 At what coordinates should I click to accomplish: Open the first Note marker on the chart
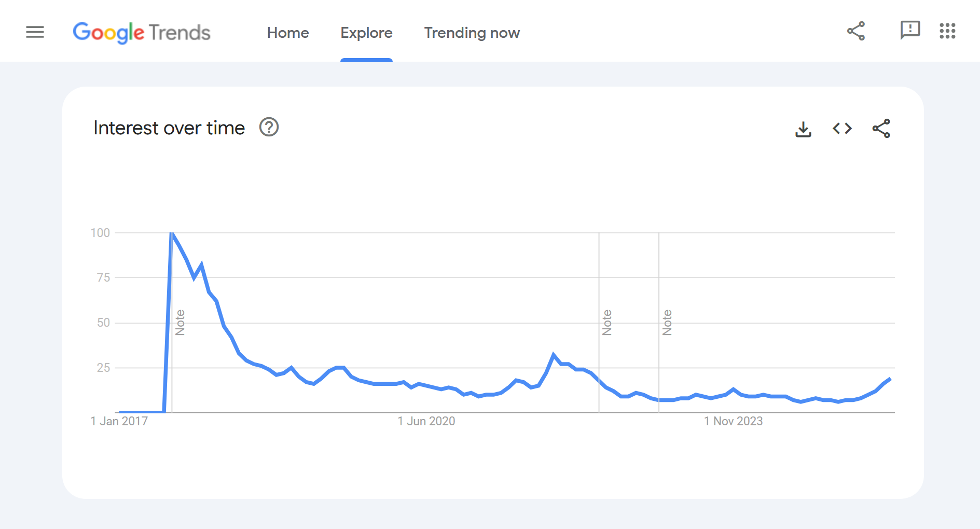[x=180, y=322]
